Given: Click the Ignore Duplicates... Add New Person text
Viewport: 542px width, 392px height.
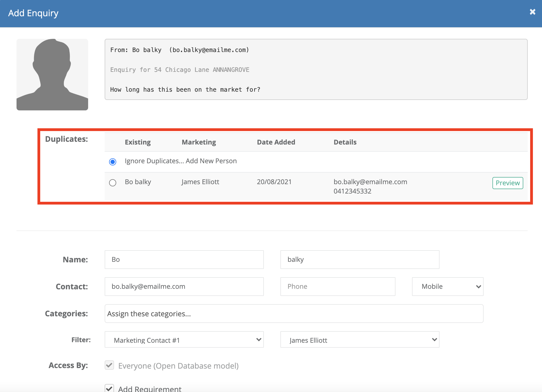Looking at the screenshot, I should click(x=181, y=161).
